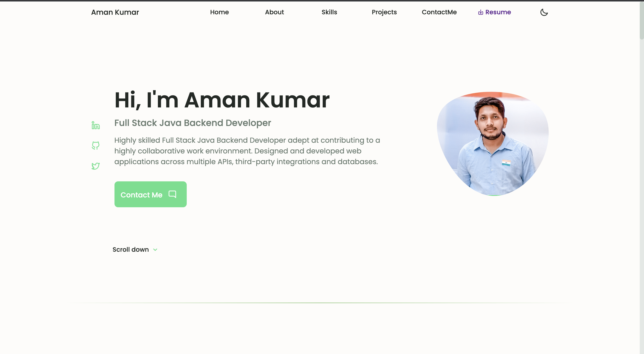Open the Skills section from navbar
Screen dimensions: 644x354
[329, 12]
